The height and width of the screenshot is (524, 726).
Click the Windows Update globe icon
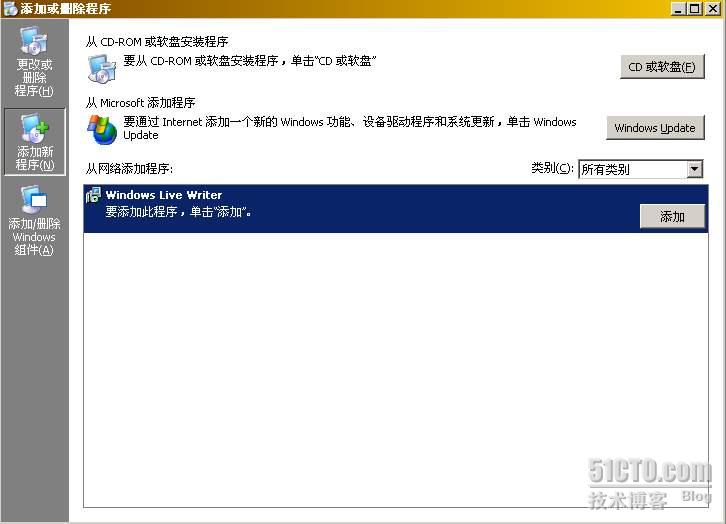(x=102, y=130)
